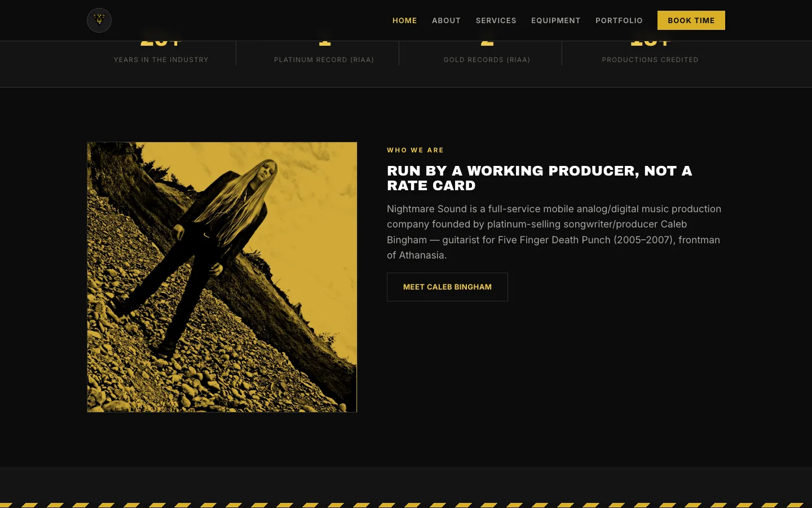Click 'Years in the Industry' stat label
Viewport: 812px width, 508px height.
(x=161, y=60)
